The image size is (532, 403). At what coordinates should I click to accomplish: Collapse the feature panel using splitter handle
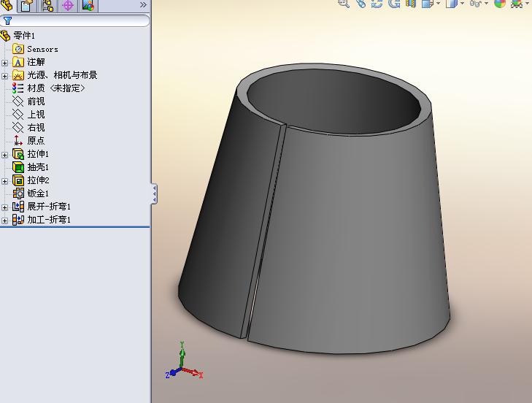click(155, 193)
